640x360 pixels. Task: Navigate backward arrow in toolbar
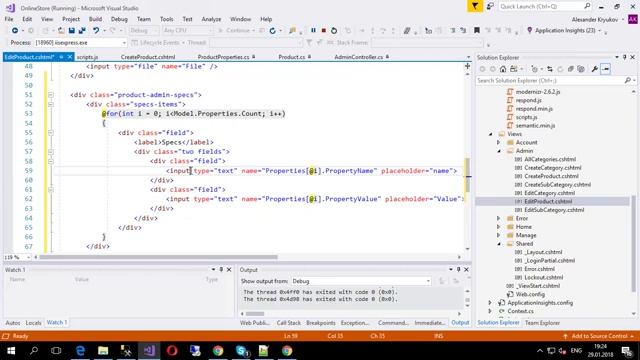click(15, 30)
